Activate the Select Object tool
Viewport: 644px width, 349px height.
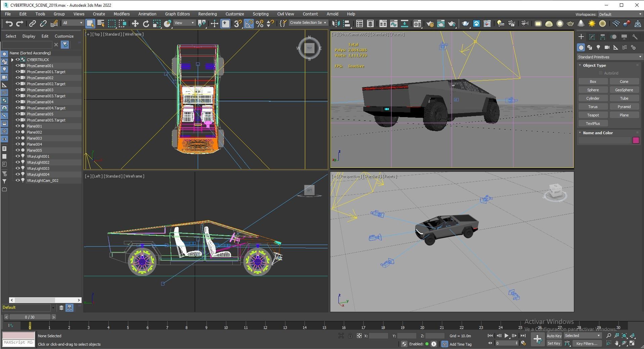90,23
